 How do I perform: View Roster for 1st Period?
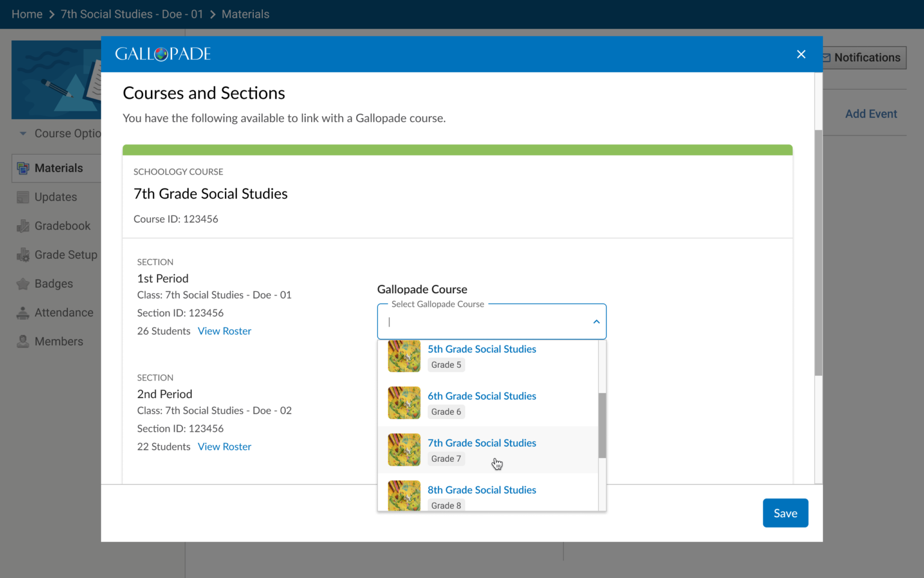point(224,331)
